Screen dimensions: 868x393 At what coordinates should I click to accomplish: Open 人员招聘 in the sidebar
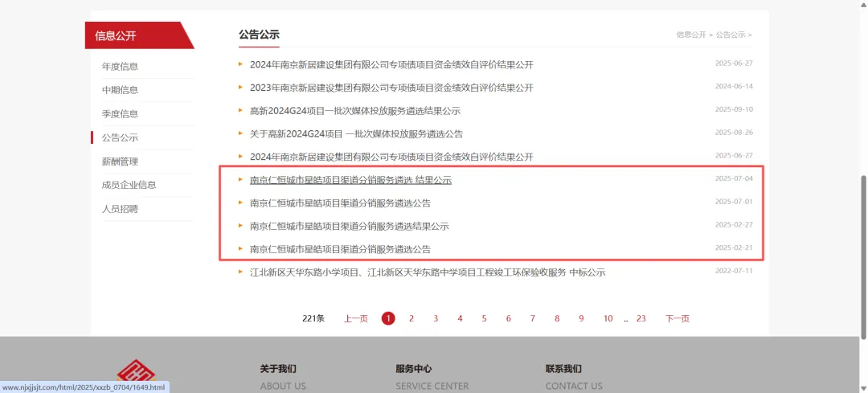point(120,209)
